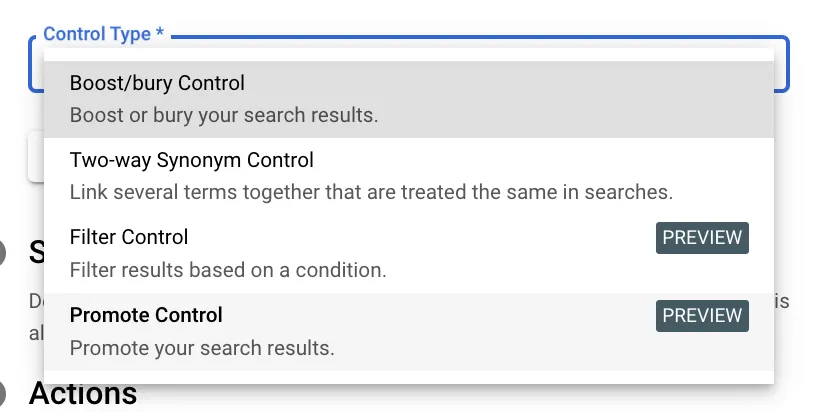Click the right edge of Control Type box

point(785,66)
